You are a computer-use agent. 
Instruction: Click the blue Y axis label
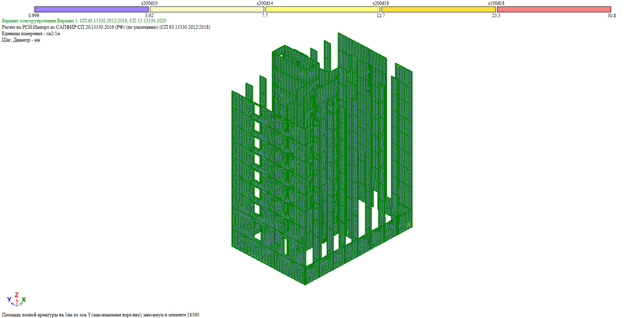(x=9, y=300)
